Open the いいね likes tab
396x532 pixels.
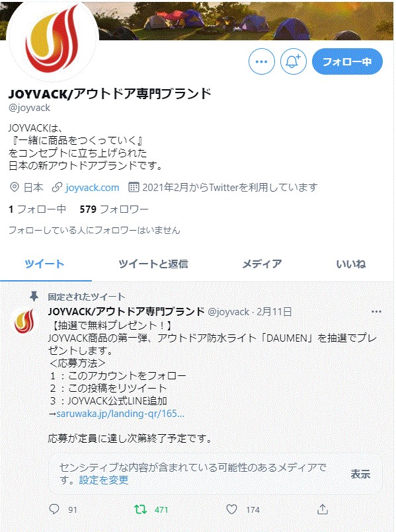coord(351,264)
